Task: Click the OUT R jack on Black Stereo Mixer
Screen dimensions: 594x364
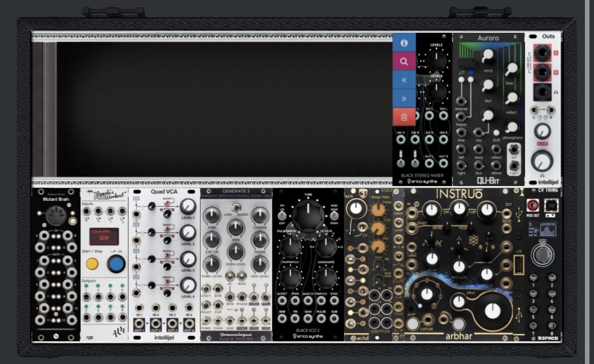Action: 443,163
